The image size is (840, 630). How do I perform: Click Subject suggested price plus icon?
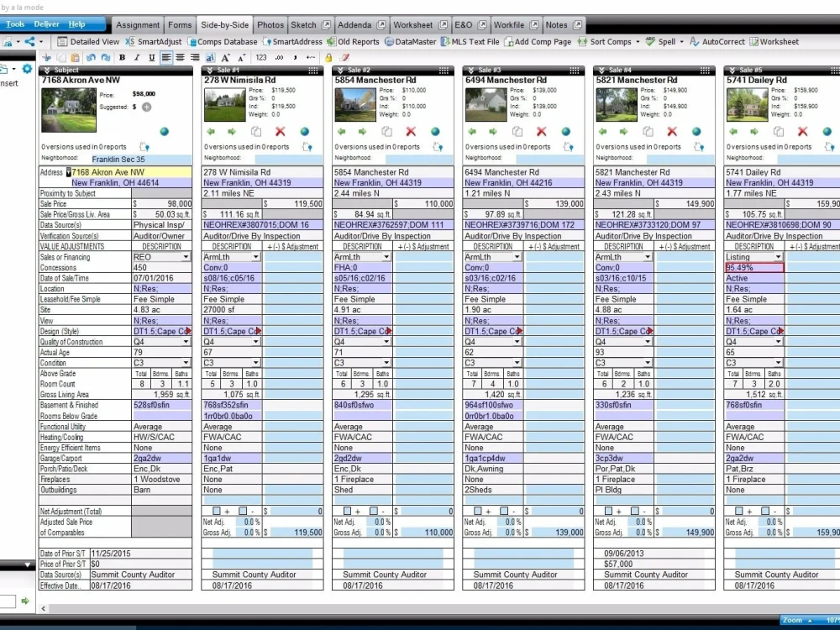[x=146, y=107]
